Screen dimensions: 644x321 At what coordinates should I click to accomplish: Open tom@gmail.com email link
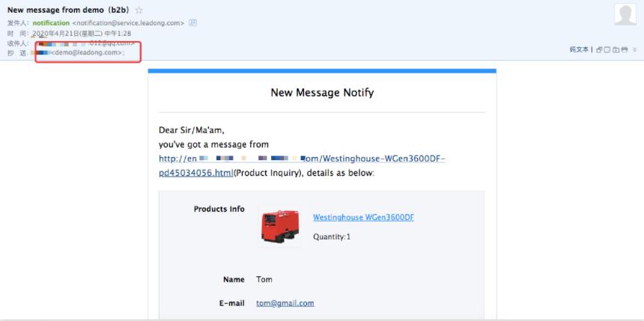(285, 303)
